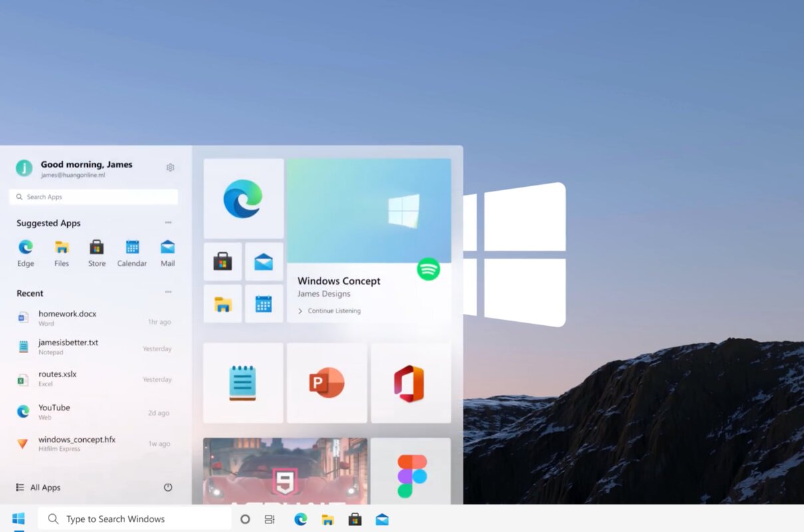
Task: Select Continue Listening on the Spotify tile
Action: 329,311
